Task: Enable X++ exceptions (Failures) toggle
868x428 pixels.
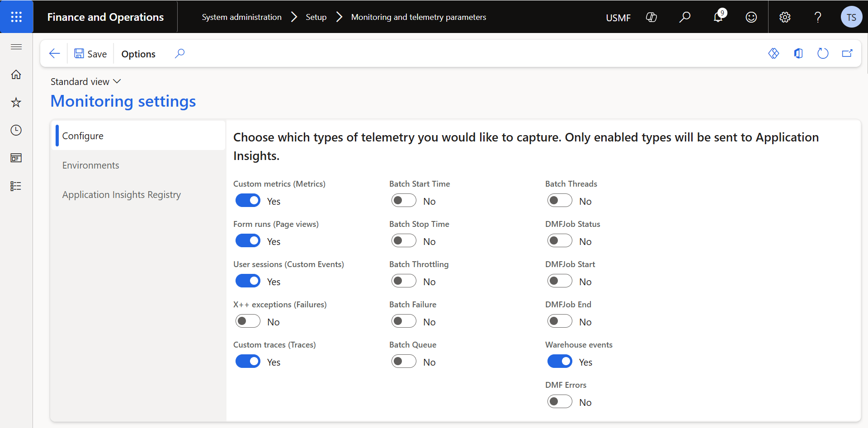Action: (248, 321)
